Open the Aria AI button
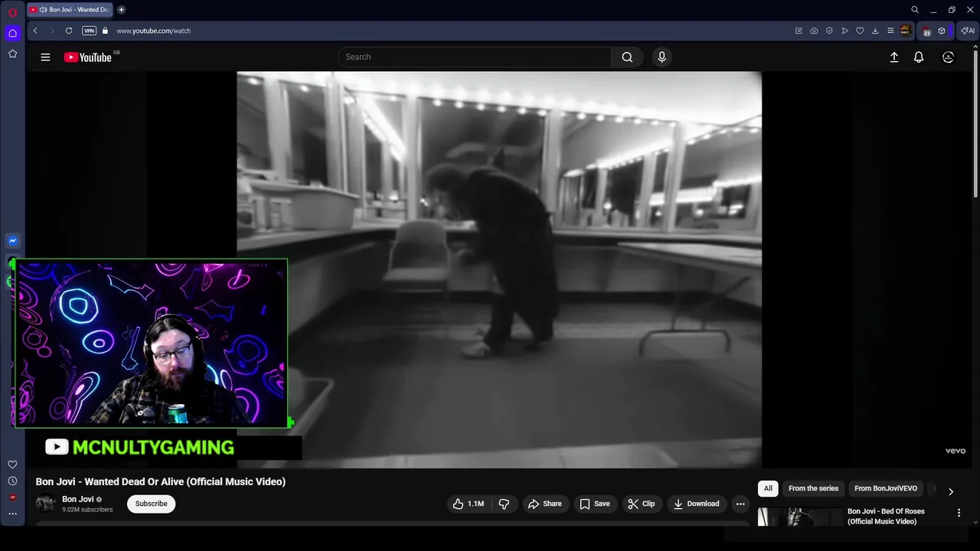The height and width of the screenshot is (551, 980). [x=967, y=31]
